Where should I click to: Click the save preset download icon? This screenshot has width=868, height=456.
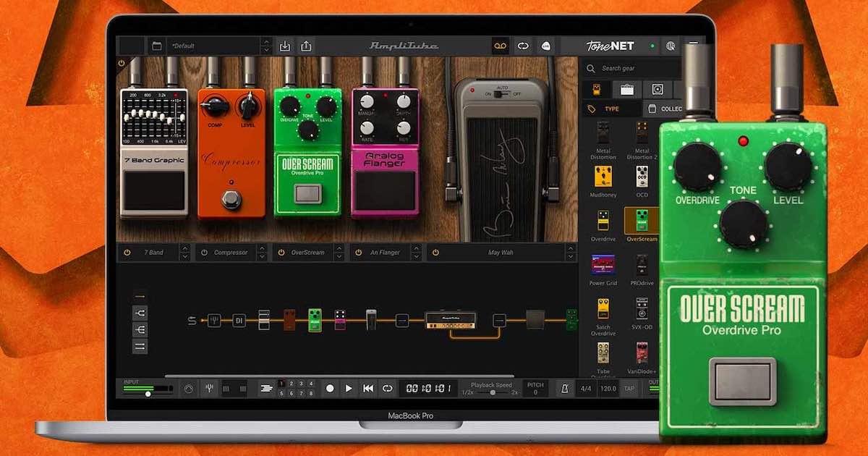(285, 46)
